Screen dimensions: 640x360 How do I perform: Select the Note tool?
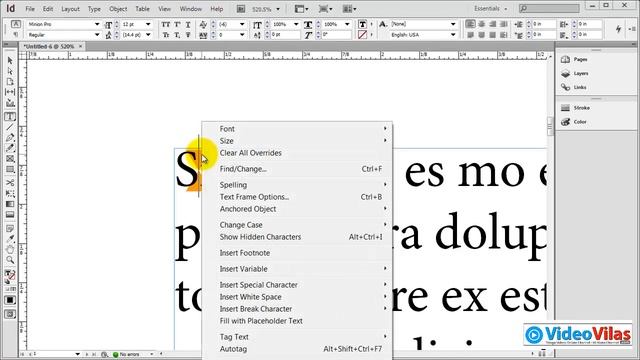coord(10,229)
